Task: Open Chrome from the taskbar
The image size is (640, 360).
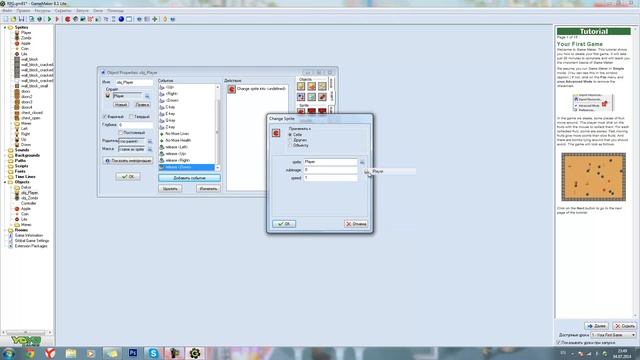Action: tap(31, 353)
